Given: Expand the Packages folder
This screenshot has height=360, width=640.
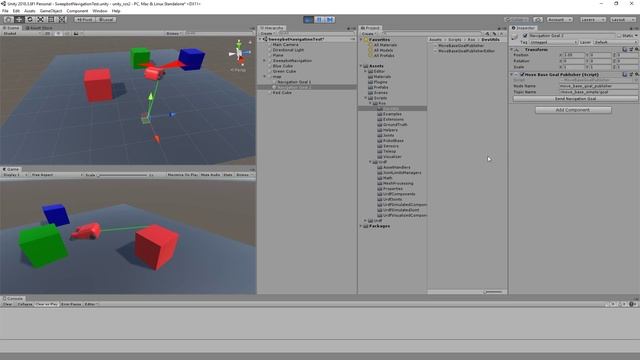Looking at the screenshot, I should [361, 226].
